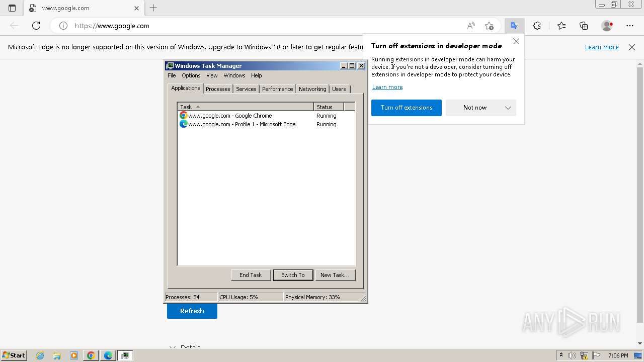This screenshot has width=644, height=362.
Task: Open the Extensions puzzle icon
Action: pyautogui.click(x=537, y=26)
